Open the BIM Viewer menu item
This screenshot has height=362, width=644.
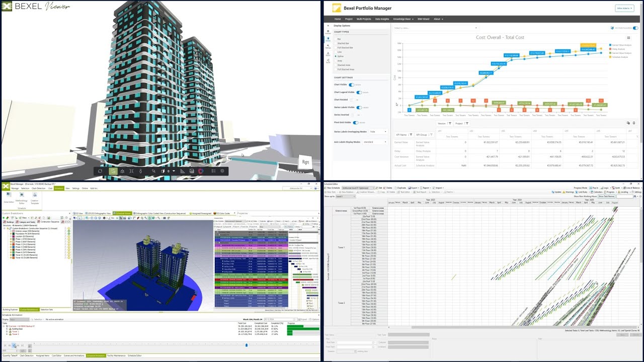(424, 19)
